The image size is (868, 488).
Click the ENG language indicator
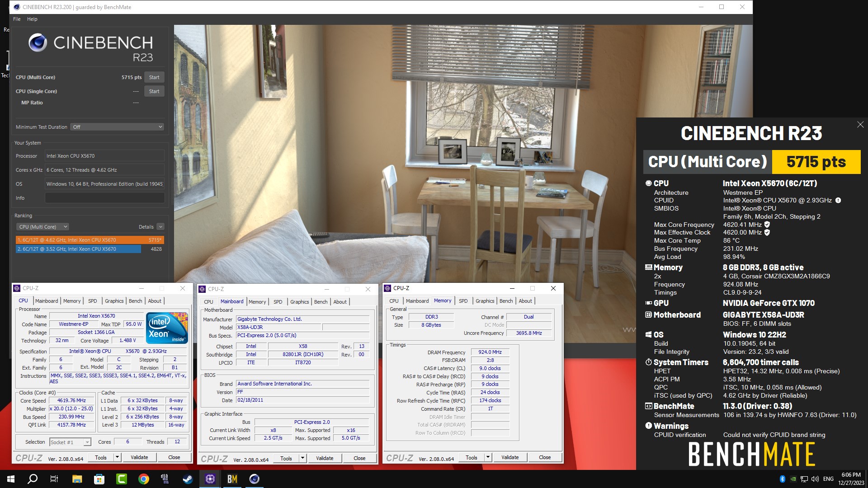tap(828, 479)
